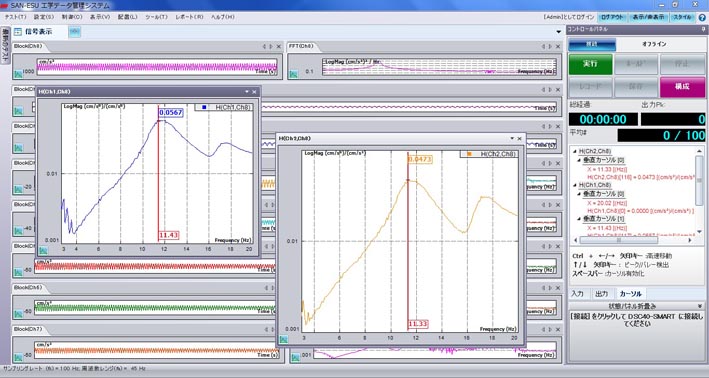
Task: Click the graph tool icon in H(Ch1,Ch8) window
Action: (43, 250)
